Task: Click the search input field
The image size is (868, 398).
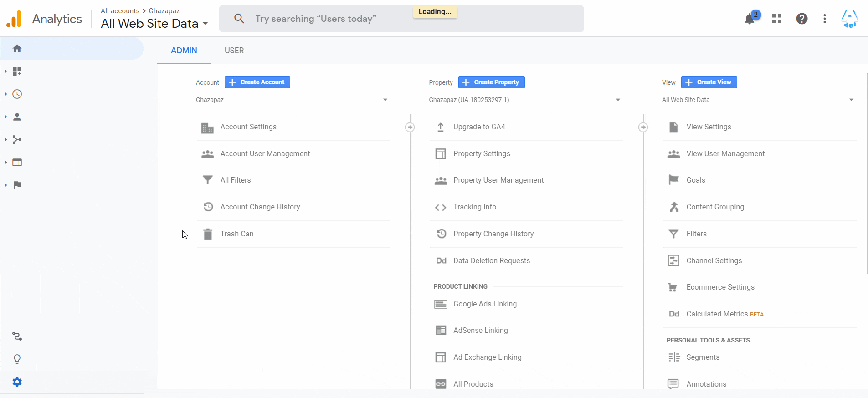Action: coord(401,19)
